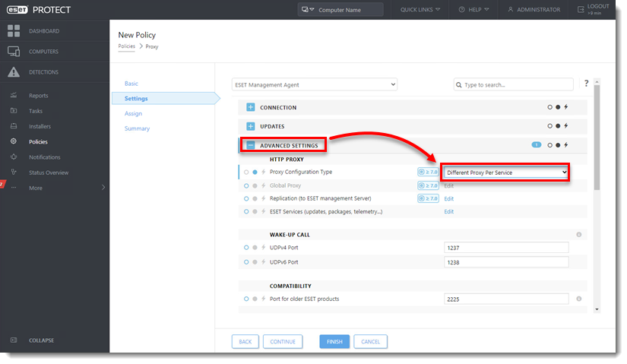Click Edit link for Replication proxy
The width and height of the screenshot is (627, 364).
448,199
